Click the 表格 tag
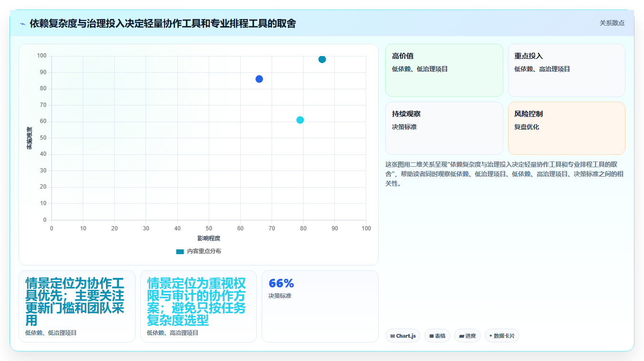The width and height of the screenshot is (644, 361). (x=437, y=336)
